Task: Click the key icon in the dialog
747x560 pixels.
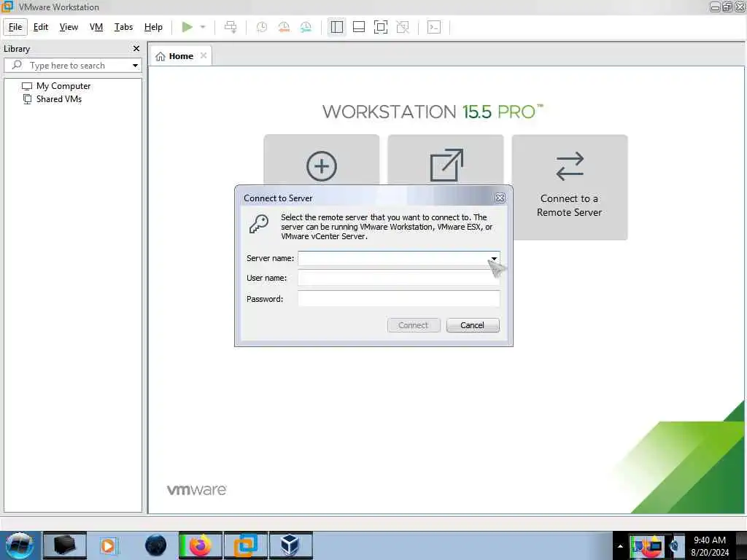Action: [259, 224]
